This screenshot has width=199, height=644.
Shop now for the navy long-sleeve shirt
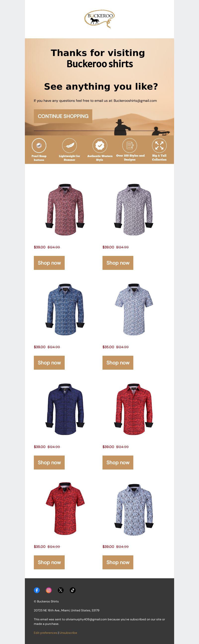point(49,462)
